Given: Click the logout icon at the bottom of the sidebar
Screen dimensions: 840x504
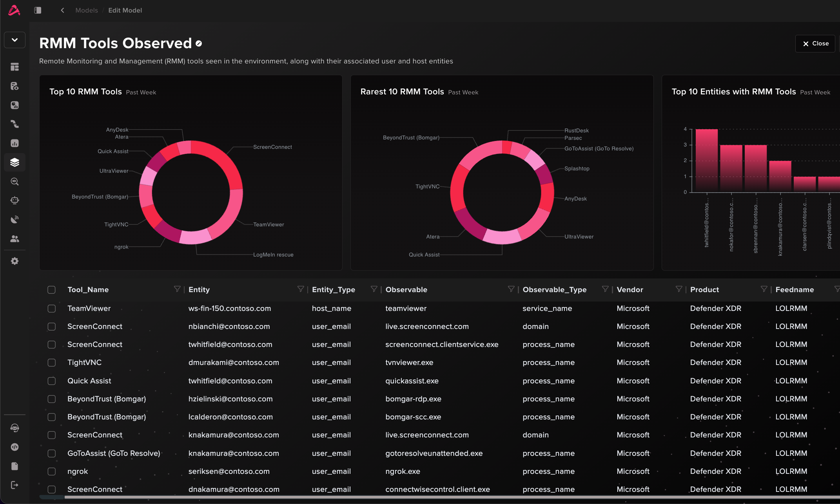Looking at the screenshot, I should point(15,485).
